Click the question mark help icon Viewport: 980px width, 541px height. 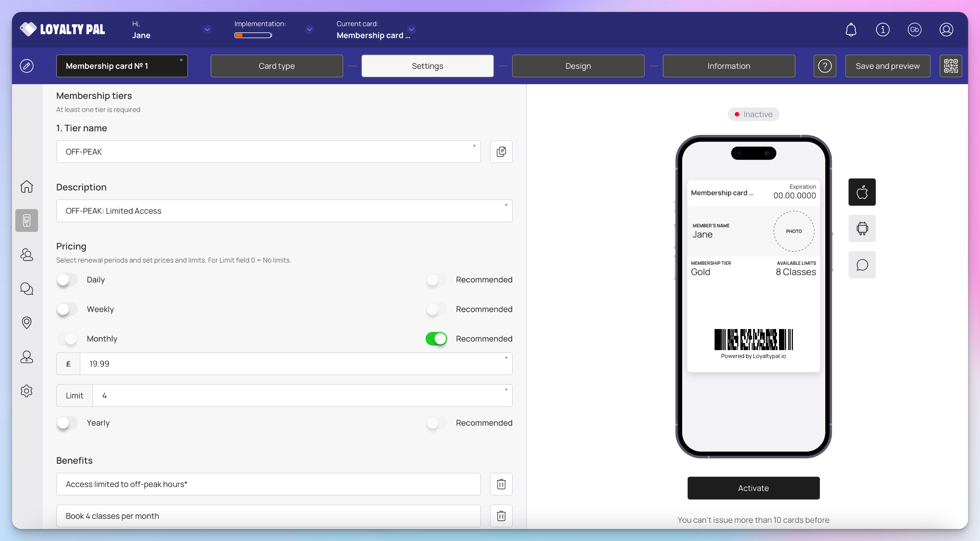[824, 66]
